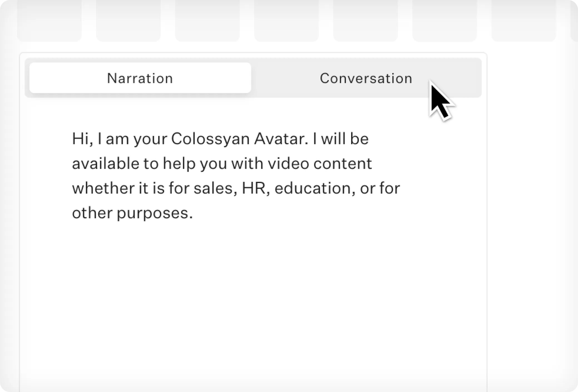Select the fifth filmstrip thumbnail
Image resolution: width=578 pixels, height=392 pixels.
365,19
